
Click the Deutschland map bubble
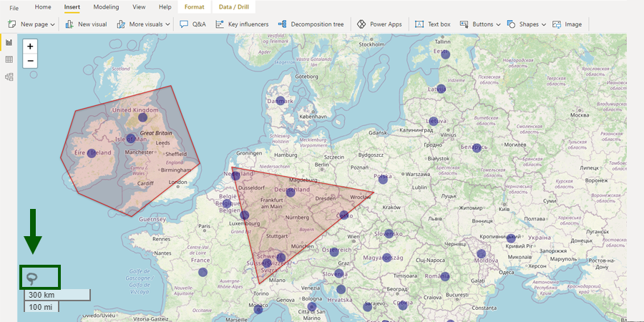291,192
